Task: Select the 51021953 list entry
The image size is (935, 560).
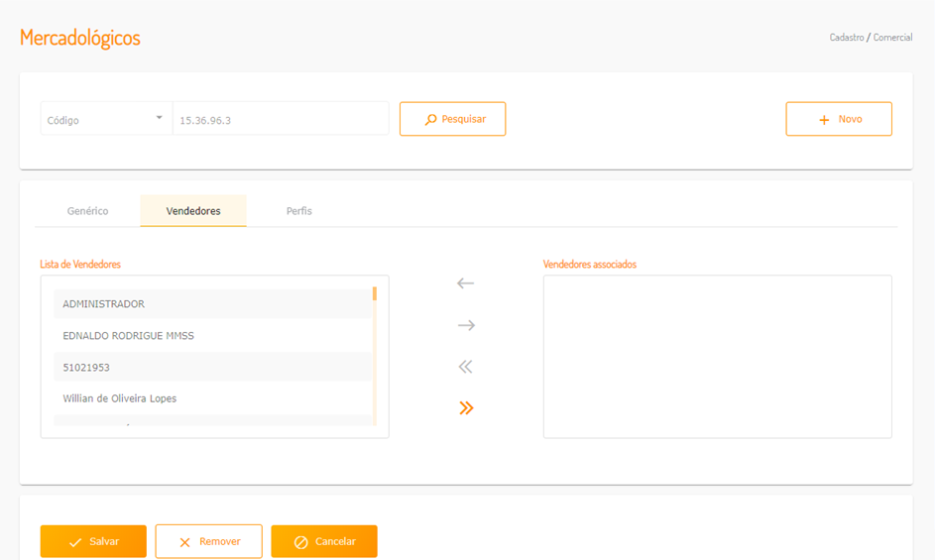Action: pyautogui.click(x=212, y=368)
